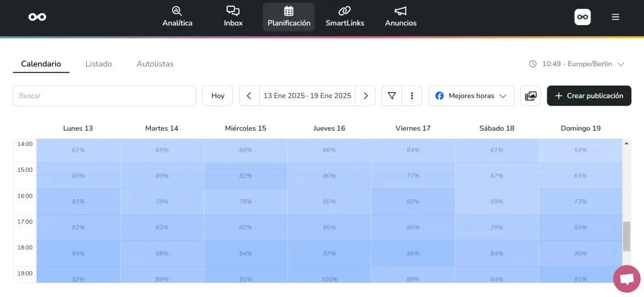
Task: Select the Martes 14 column header
Action: [x=162, y=128]
